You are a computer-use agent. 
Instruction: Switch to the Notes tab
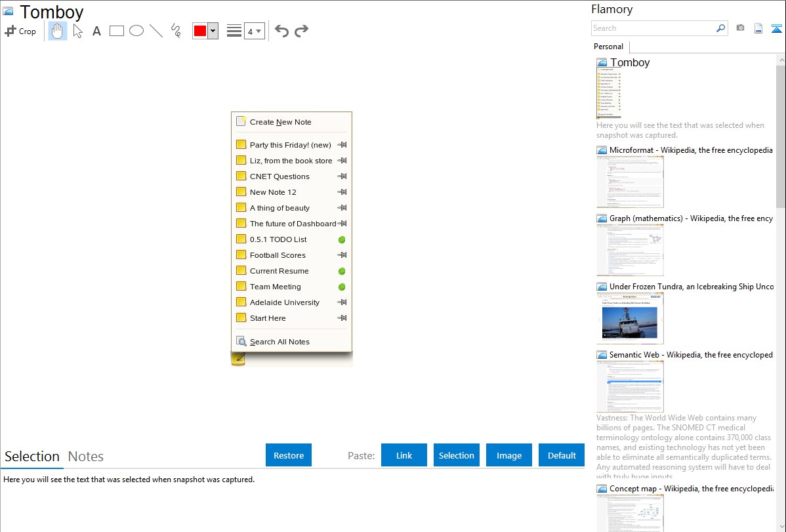click(x=86, y=457)
